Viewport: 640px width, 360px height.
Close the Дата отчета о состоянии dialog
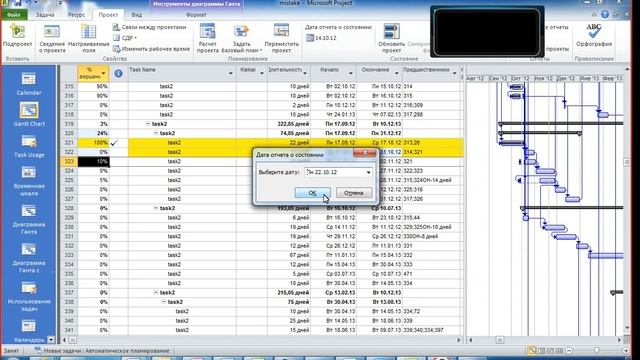click(x=364, y=153)
